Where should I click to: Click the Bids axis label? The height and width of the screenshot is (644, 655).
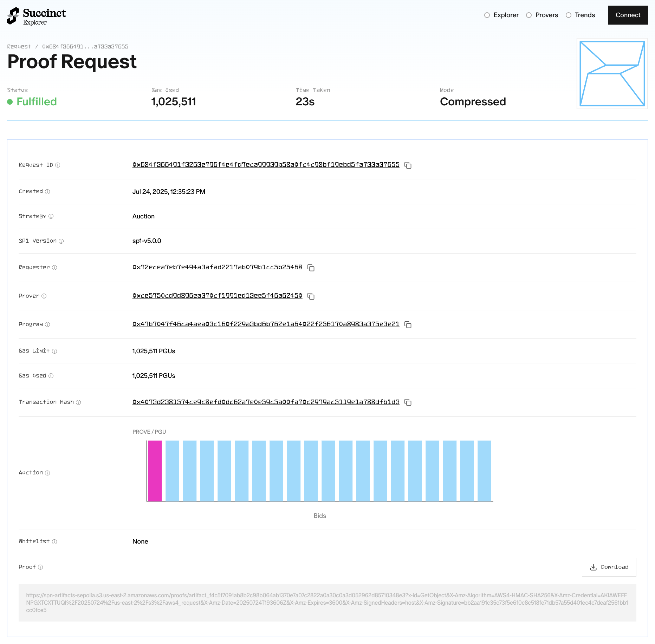(x=320, y=516)
